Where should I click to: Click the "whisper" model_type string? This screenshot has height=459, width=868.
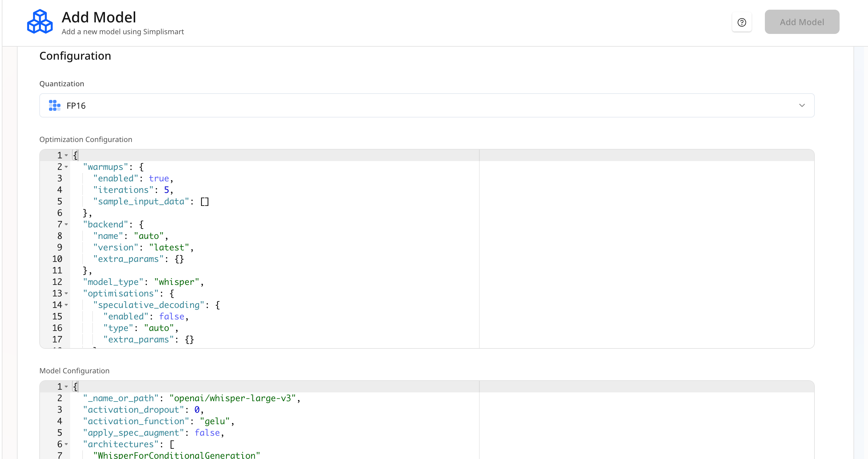[x=177, y=282]
